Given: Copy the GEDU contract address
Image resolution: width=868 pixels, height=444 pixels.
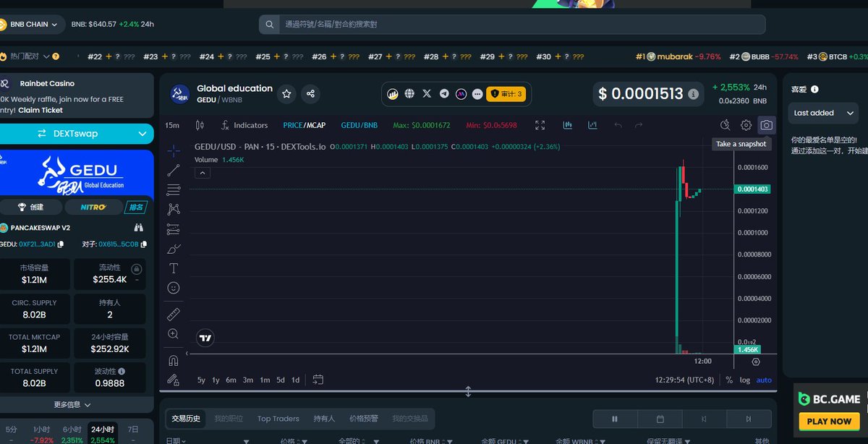Looking at the screenshot, I should (61, 244).
